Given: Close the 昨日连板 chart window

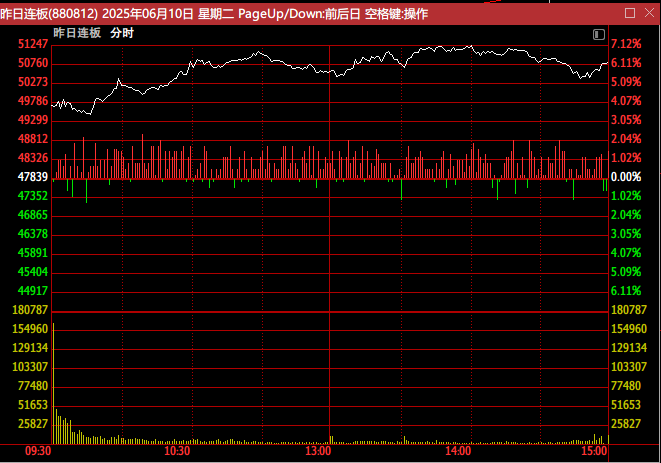Looking at the screenshot, I should (x=647, y=14).
